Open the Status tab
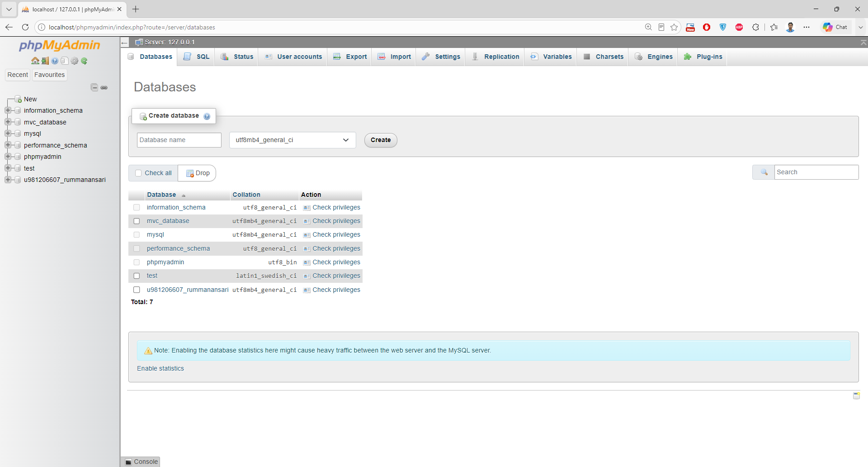The width and height of the screenshot is (868, 467). coord(237,57)
